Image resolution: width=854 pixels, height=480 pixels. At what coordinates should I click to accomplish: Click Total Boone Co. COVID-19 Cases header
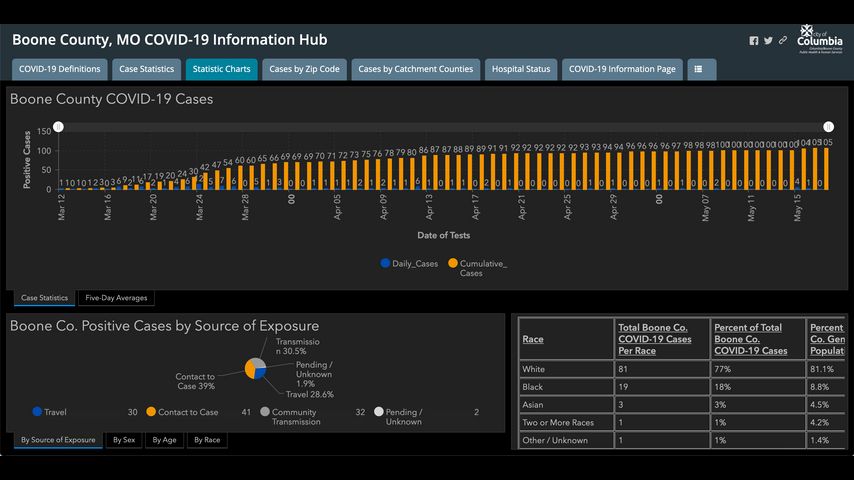click(x=655, y=339)
